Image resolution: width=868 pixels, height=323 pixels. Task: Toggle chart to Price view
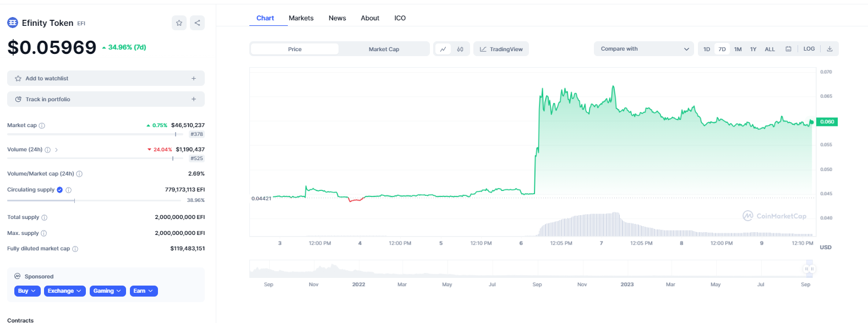[294, 50]
